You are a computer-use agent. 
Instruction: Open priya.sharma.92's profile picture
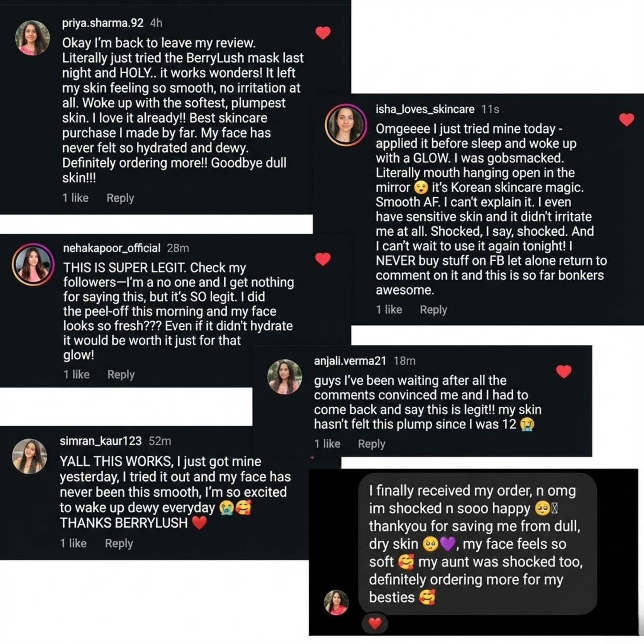33,38
